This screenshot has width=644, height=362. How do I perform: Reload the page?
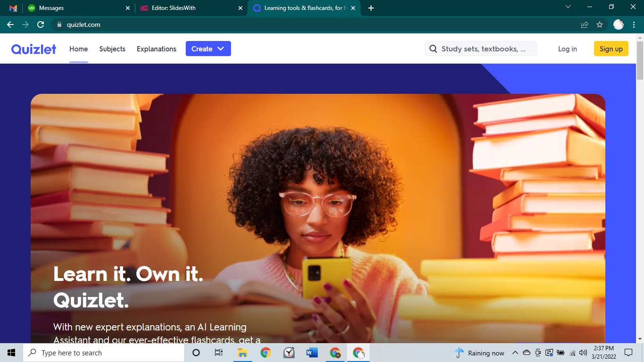(x=41, y=25)
